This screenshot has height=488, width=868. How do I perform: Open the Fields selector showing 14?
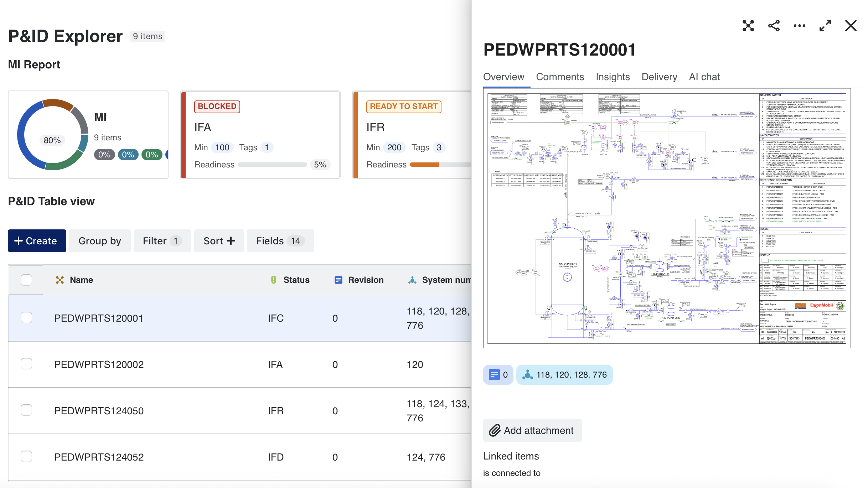pos(280,241)
